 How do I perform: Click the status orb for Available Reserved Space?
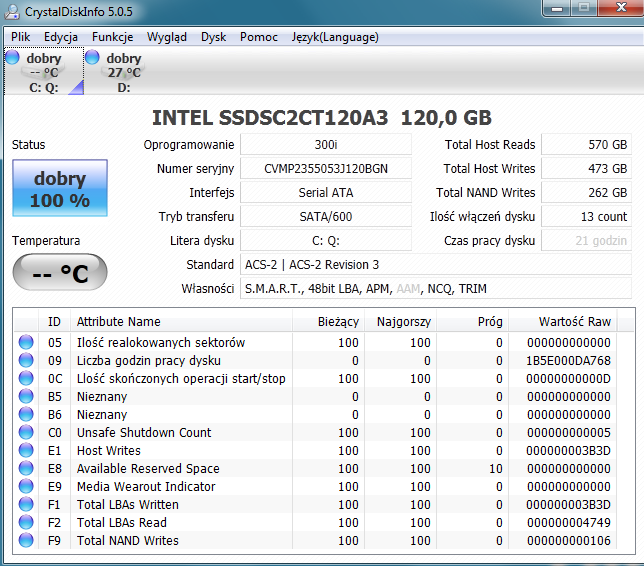tap(26, 468)
